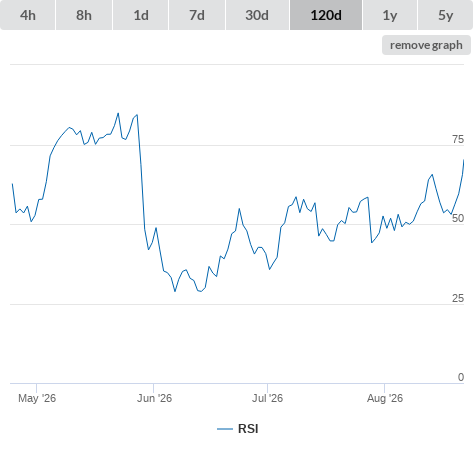The width and height of the screenshot is (474, 455).
Task: Click the May '26 axis label
Action: click(37, 398)
